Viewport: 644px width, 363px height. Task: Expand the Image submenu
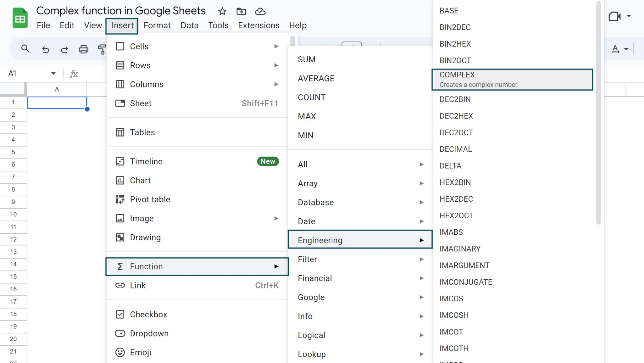197,218
